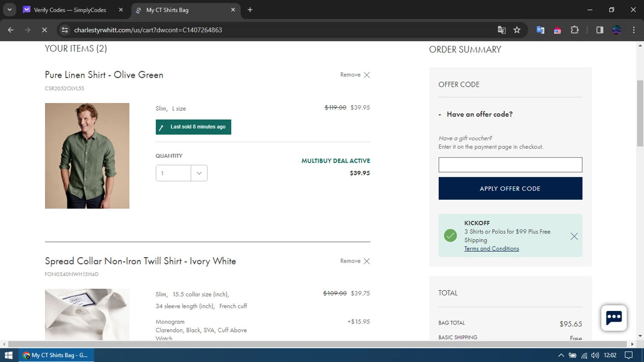This screenshot has height=362, width=644.
Task: Open the Extensions puzzle menu
Action: click(x=574, y=30)
